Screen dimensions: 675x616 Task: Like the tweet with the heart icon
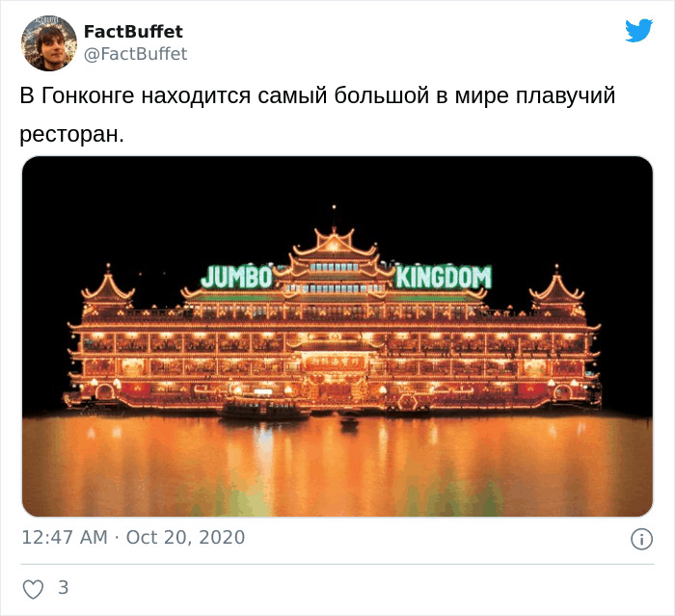pyautogui.click(x=33, y=589)
